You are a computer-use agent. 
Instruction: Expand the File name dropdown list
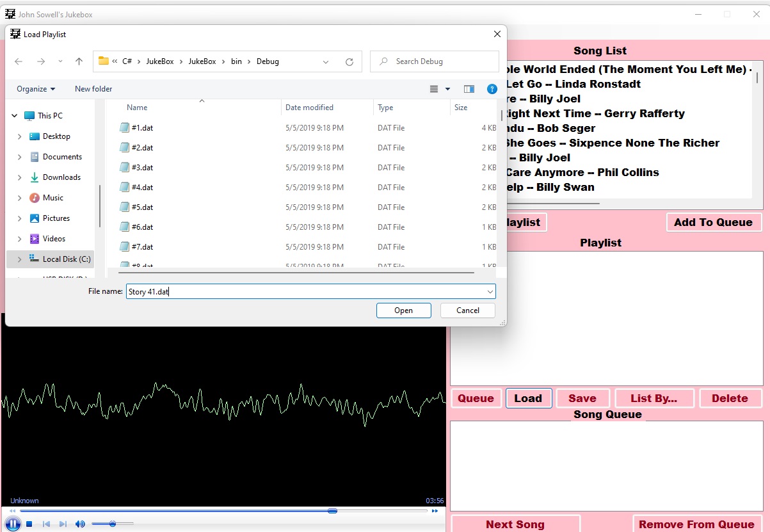490,292
